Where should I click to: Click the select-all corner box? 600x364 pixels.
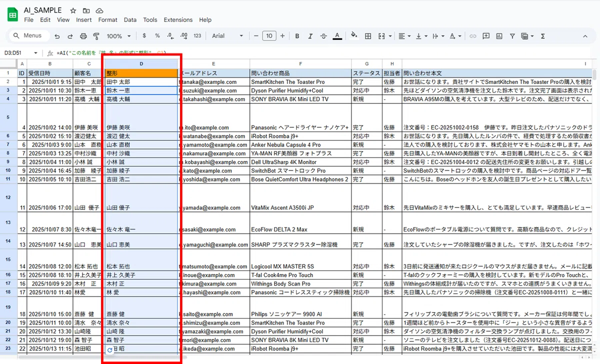pyautogui.click(x=8, y=63)
